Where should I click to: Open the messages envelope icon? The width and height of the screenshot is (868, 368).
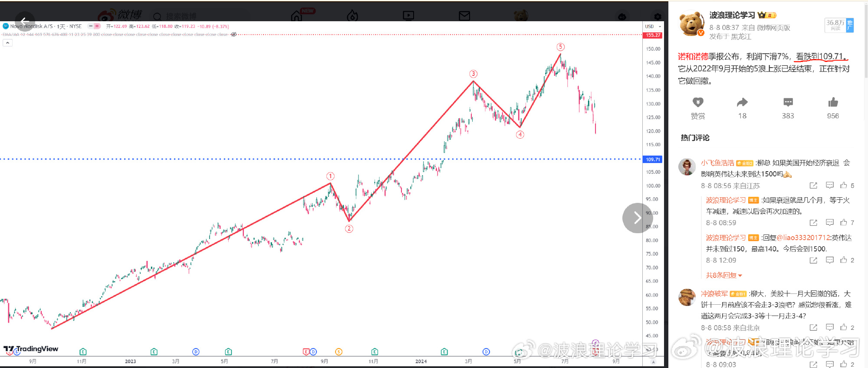click(464, 16)
